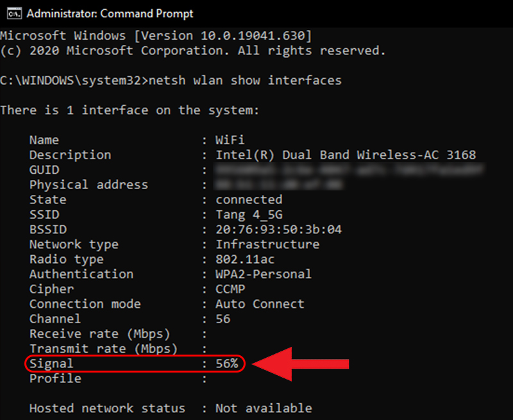513x420 pixels.
Task: Click the WPA2-Personal authentication value
Action: [264, 274]
